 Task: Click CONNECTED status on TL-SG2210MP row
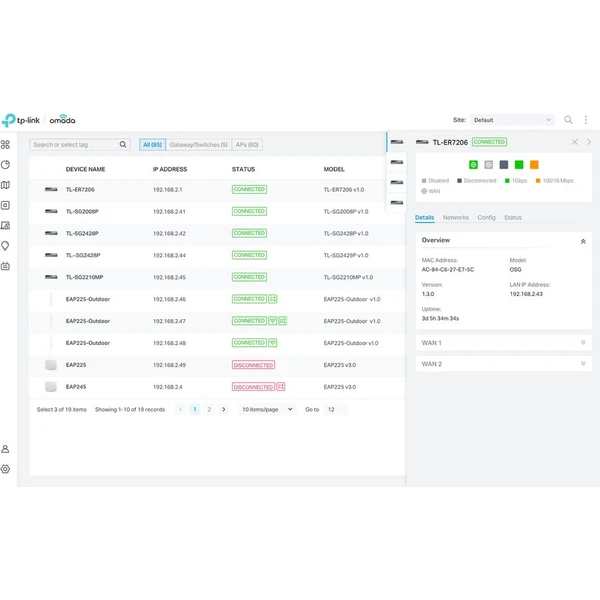click(x=249, y=277)
